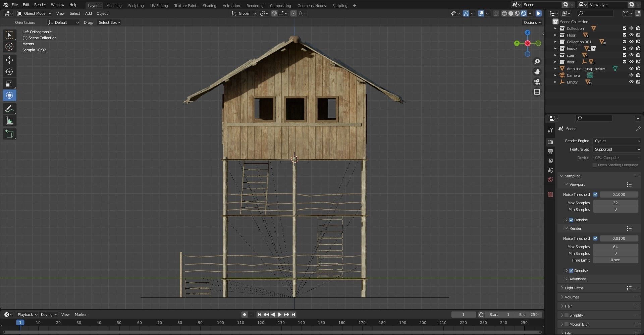Image resolution: width=644 pixels, height=335 pixels.
Task: Activate the Scale tool
Action: pyautogui.click(x=9, y=83)
